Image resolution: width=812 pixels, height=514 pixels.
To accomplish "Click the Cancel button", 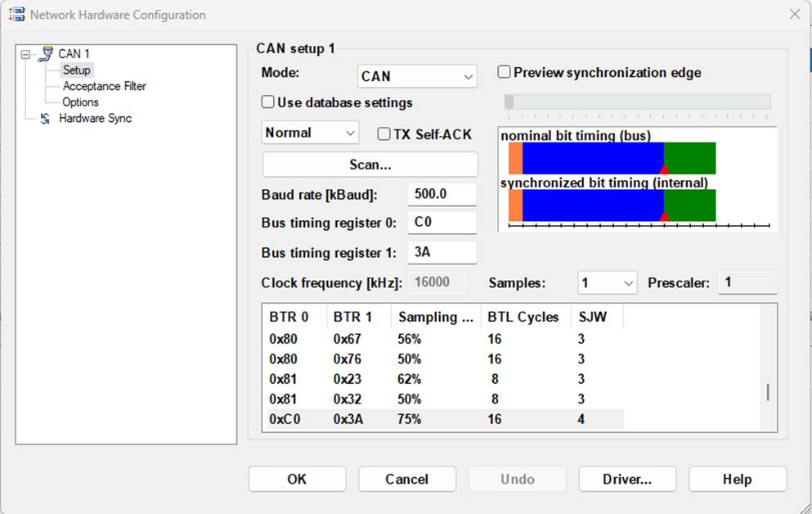I will point(407,479).
